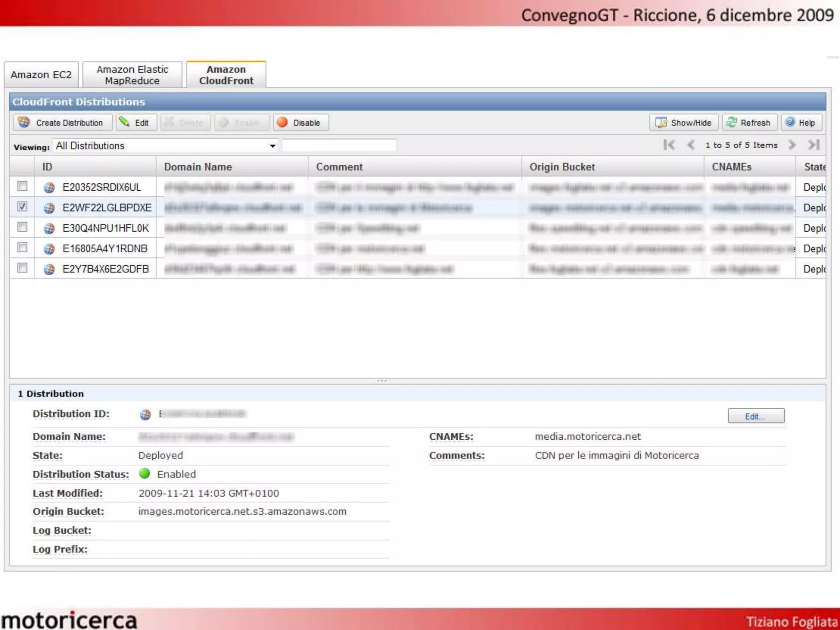Click the origin bucket images.motoricerca.net.s3.amazonaws.com
This screenshot has width=840, height=630.
pyautogui.click(x=242, y=511)
